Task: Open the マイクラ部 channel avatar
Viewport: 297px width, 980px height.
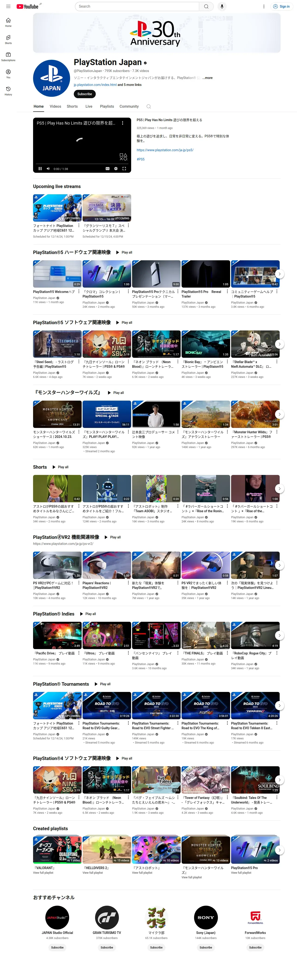Action: pyautogui.click(x=156, y=918)
